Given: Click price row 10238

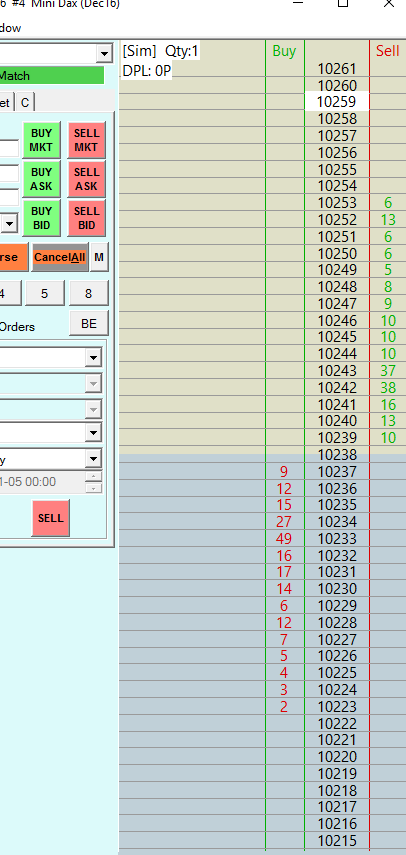Looking at the screenshot, I should click(337, 455).
